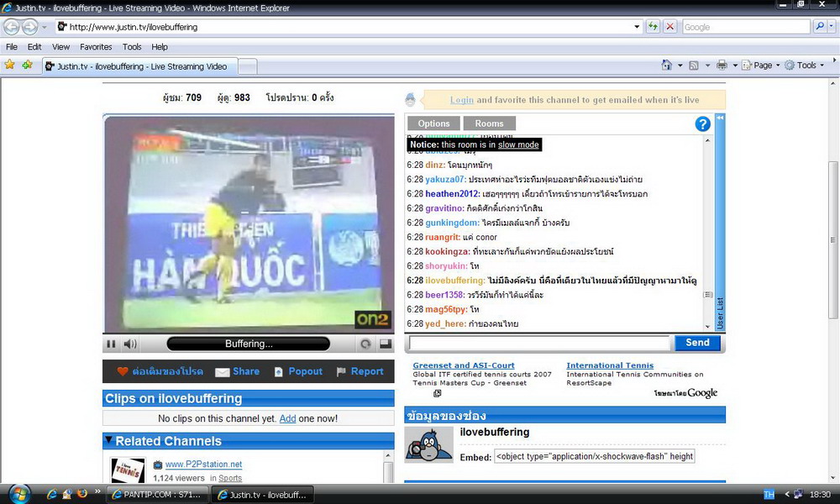The width and height of the screenshot is (840, 504).
Task: Click the chat message input field
Action: (x=539, y=343)
